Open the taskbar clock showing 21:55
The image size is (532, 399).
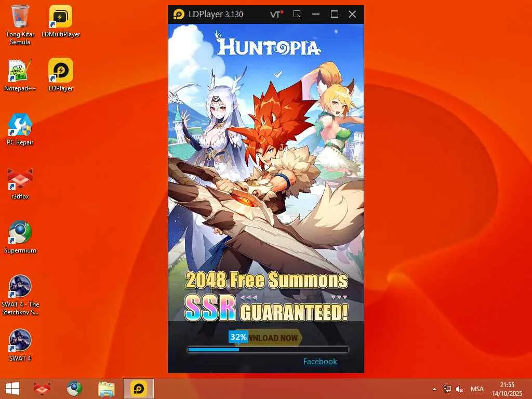tap(507, 389)
